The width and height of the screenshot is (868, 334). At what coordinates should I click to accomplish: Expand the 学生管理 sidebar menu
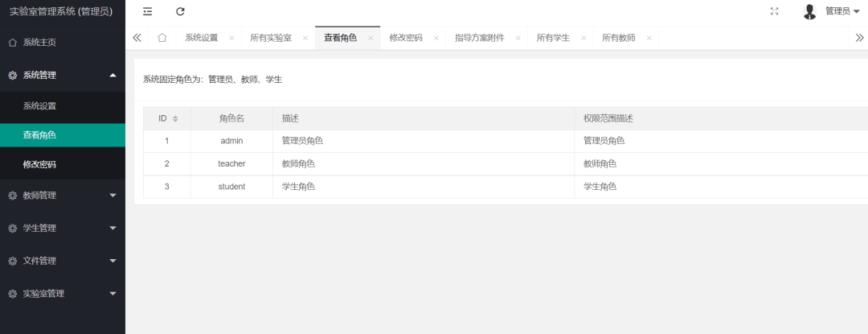pos(63,228)
